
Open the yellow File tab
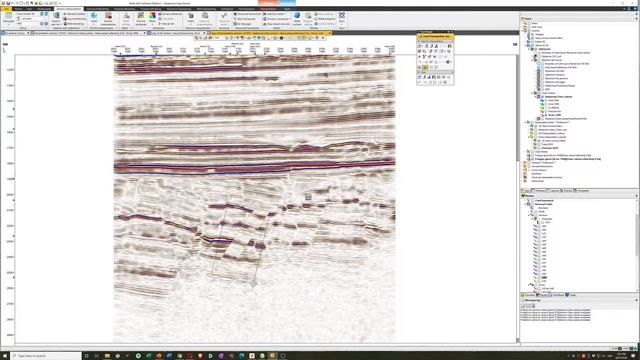point(6,9)
